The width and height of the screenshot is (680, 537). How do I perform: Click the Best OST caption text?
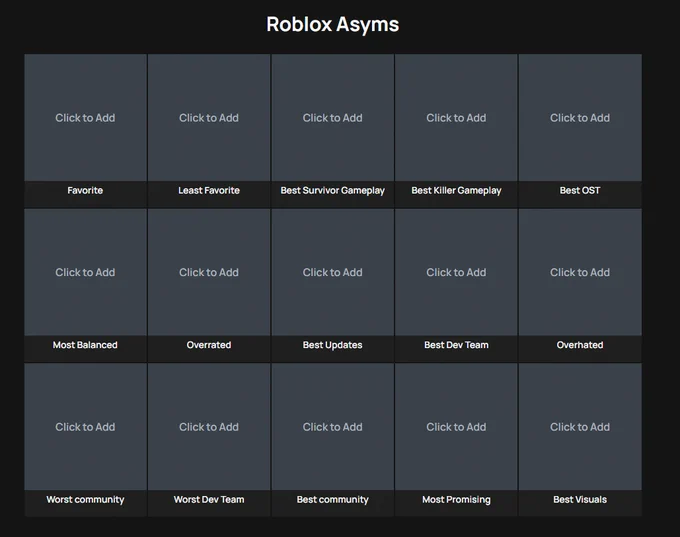coord(580,190)
